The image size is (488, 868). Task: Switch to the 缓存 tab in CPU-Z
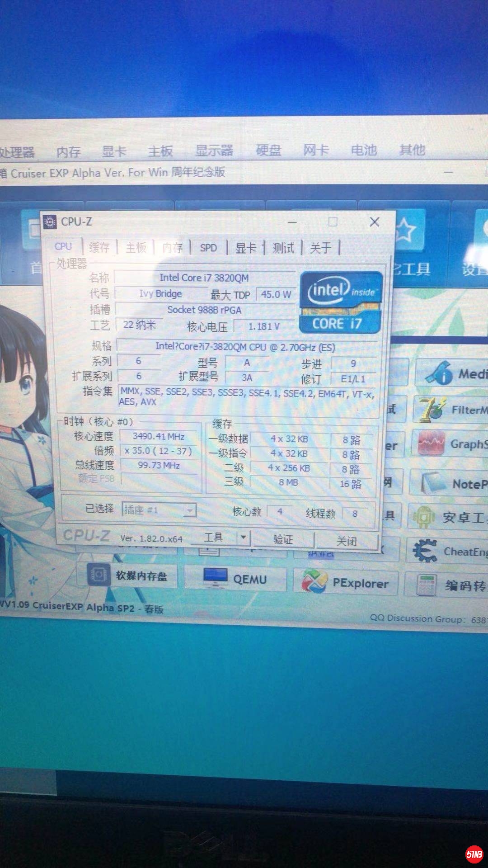coord(99,247)
